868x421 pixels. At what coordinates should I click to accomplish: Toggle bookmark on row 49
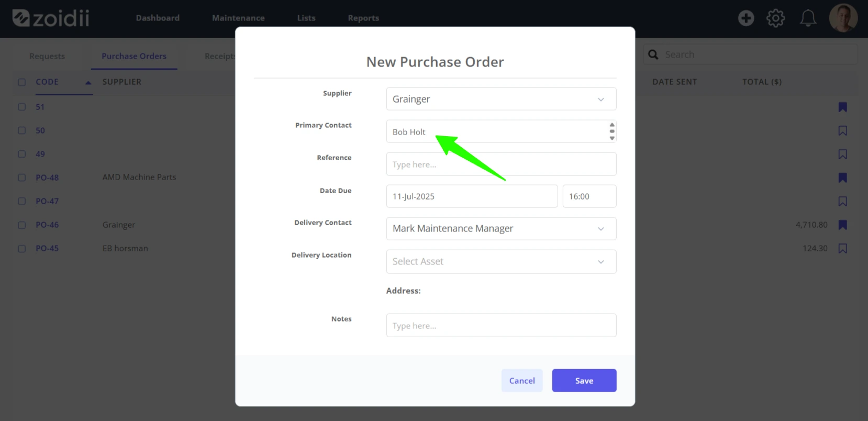click(842, 154)
